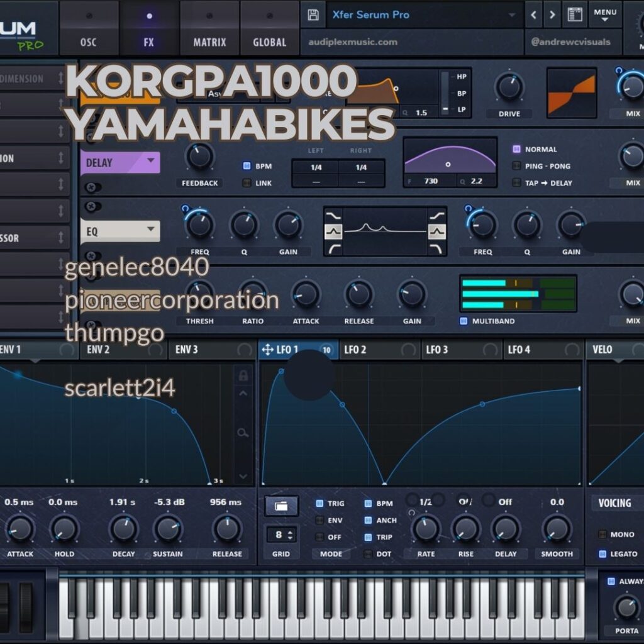Toggle LFO TRIG mode
Screen dimensions: 644x644
319,503
